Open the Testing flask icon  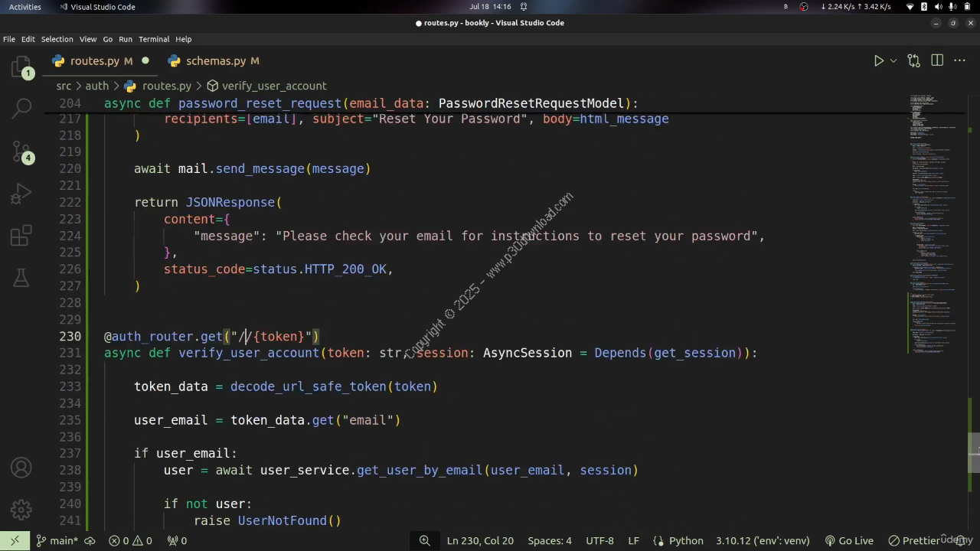[21, 278]
